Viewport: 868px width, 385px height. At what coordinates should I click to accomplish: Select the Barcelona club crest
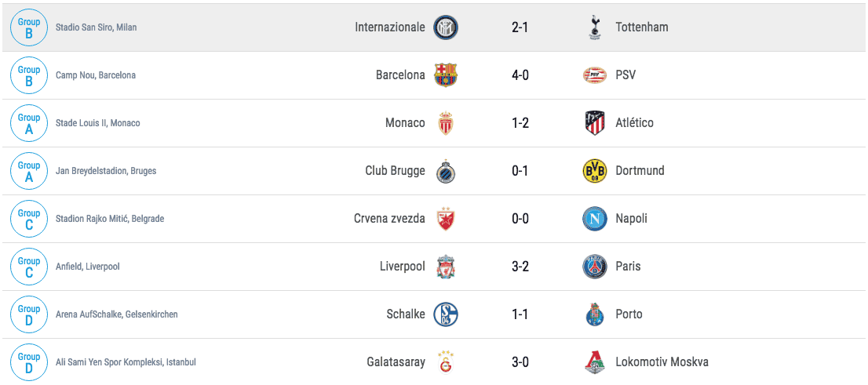[x=446, y=75]
